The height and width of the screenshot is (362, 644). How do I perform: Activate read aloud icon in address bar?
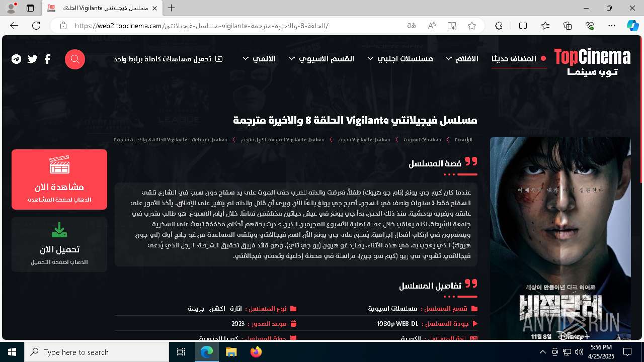(432, 26)
